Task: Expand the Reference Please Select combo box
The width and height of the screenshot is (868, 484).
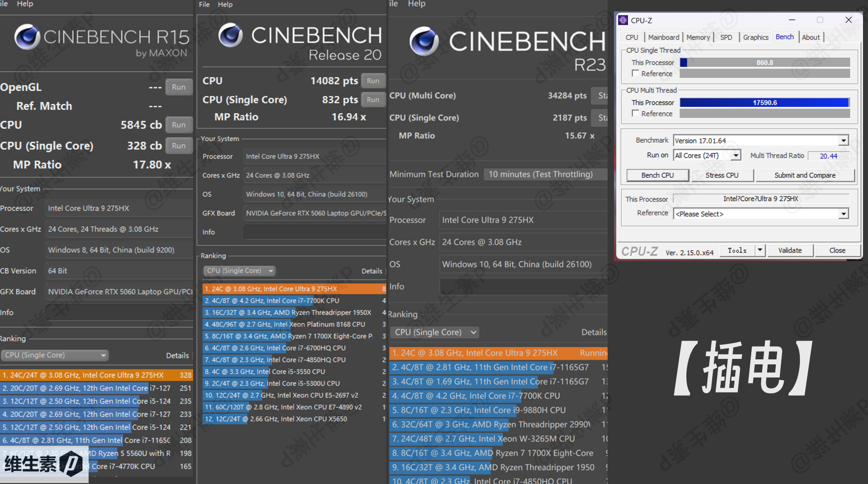Action: click(x=843, y=214)
